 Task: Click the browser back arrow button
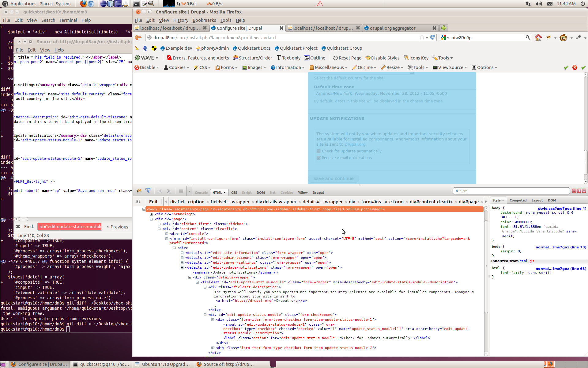(138, 37)
